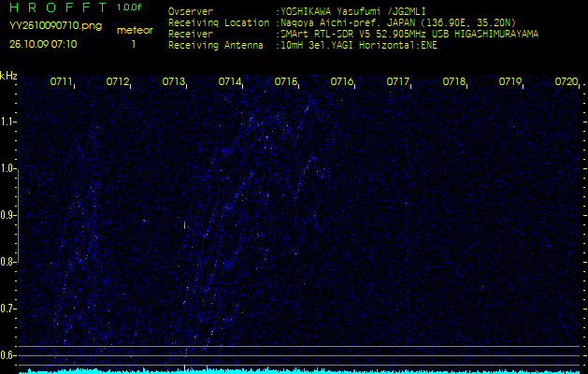
Task: Click the 0718 time tick label
Action: tap(454, 82)
